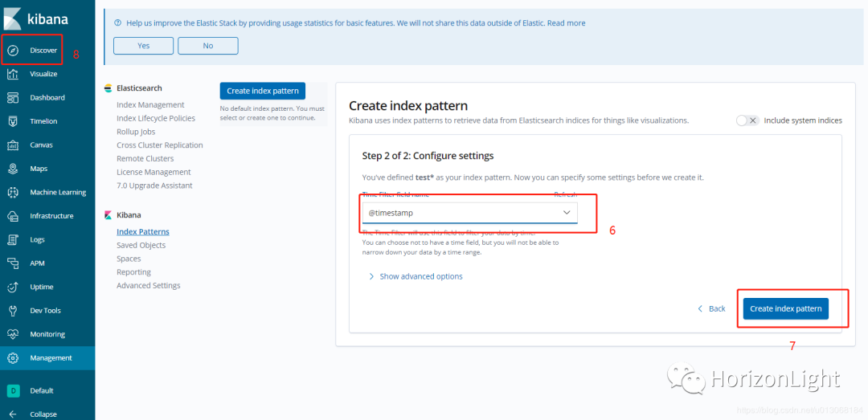Open the Visualize chart icon
Image resolution: width=868 pixels, height=420 pixels.
click(x=14, y=74)
